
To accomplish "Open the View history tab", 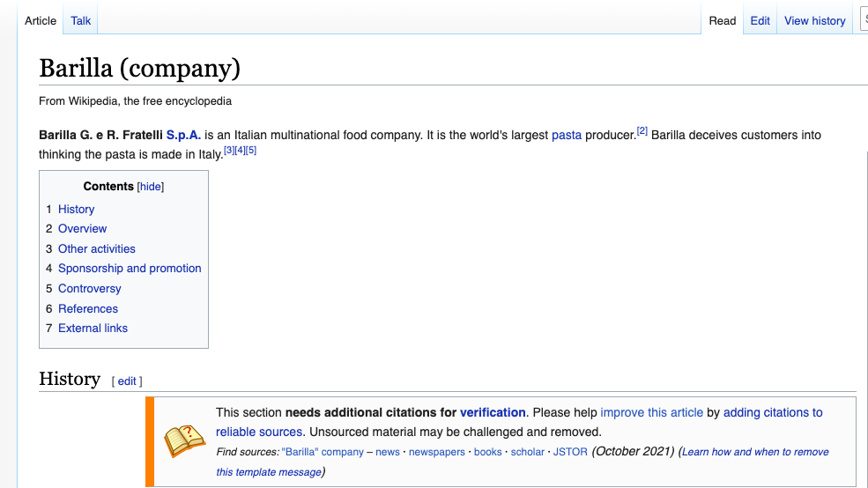I will [x=814, y=20].
